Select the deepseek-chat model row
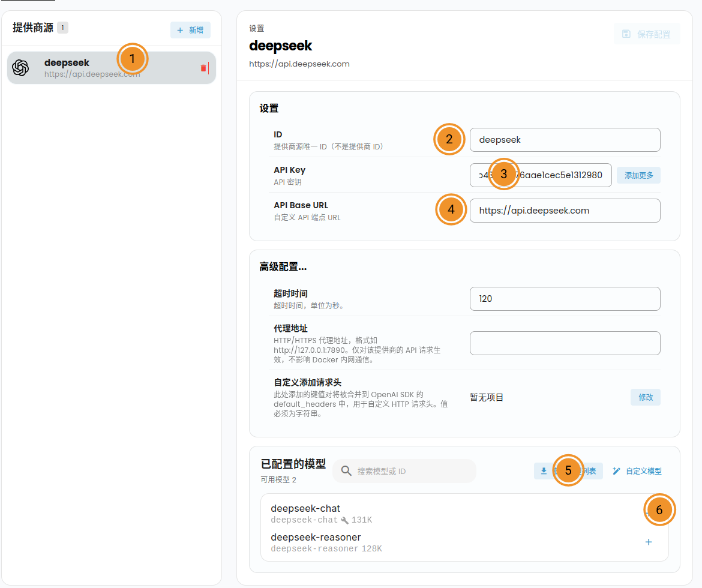This screenshot has height=588, width=702. click(464, 514)
